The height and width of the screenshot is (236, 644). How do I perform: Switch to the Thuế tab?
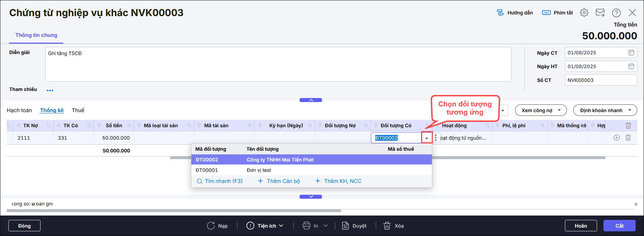tap(78, 110)
